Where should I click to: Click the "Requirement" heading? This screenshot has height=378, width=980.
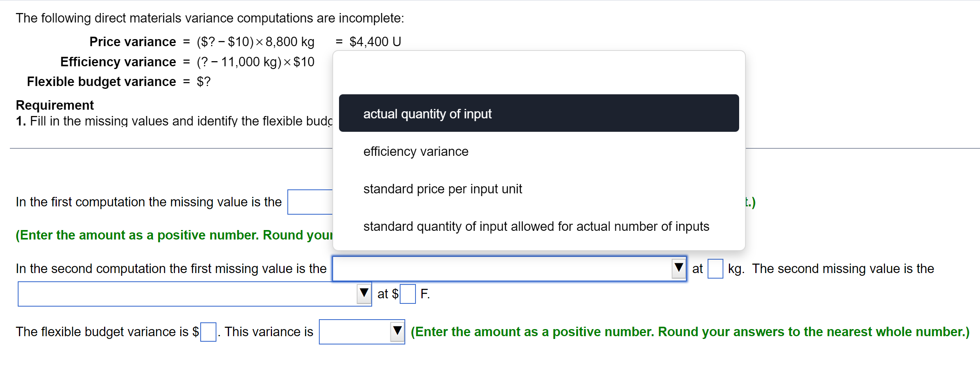click(x=55, y=105)
